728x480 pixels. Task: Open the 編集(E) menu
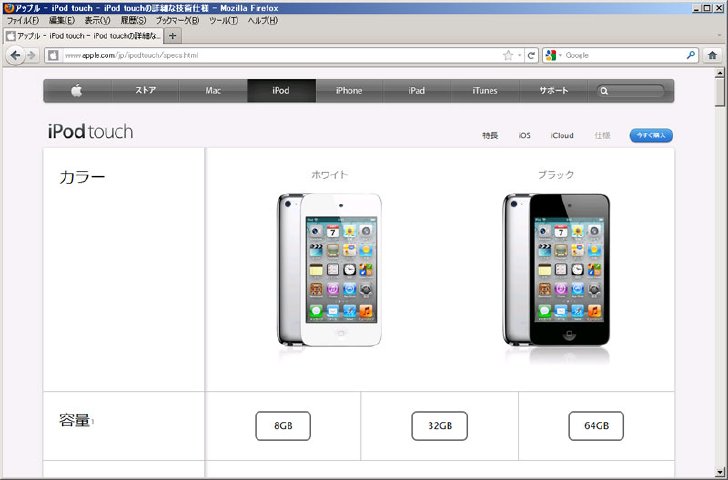62,20
